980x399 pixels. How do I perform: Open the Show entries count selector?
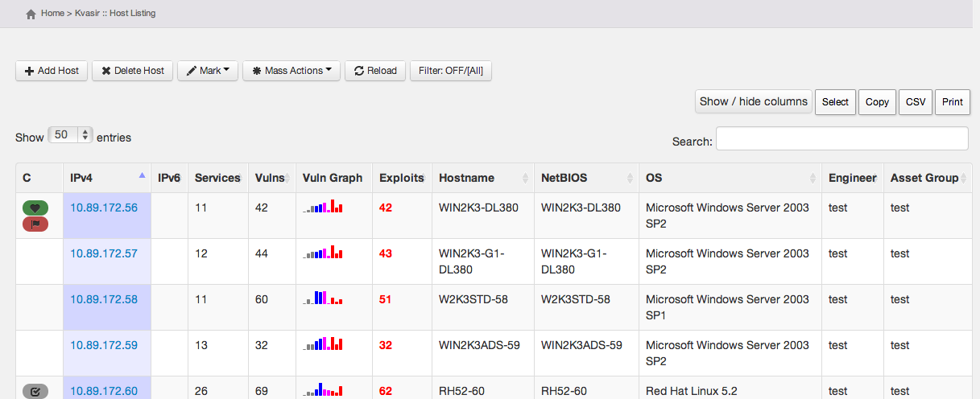(x=71, y=136)
